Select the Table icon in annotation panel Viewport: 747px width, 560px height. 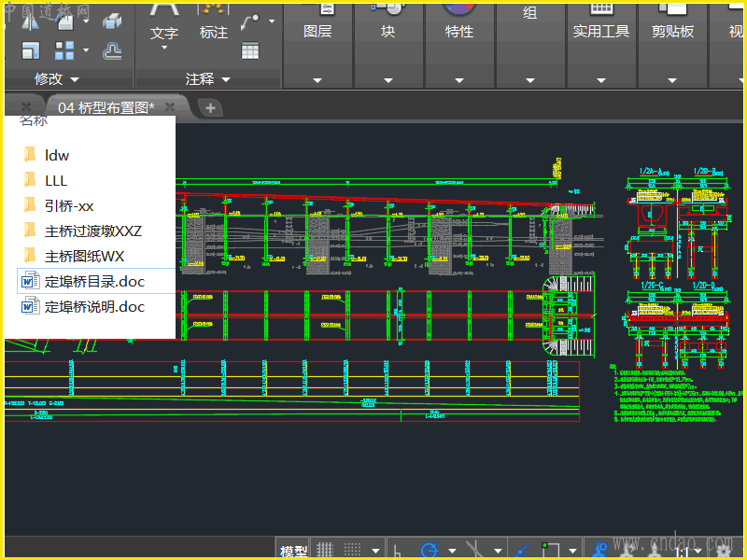[250, 51]
